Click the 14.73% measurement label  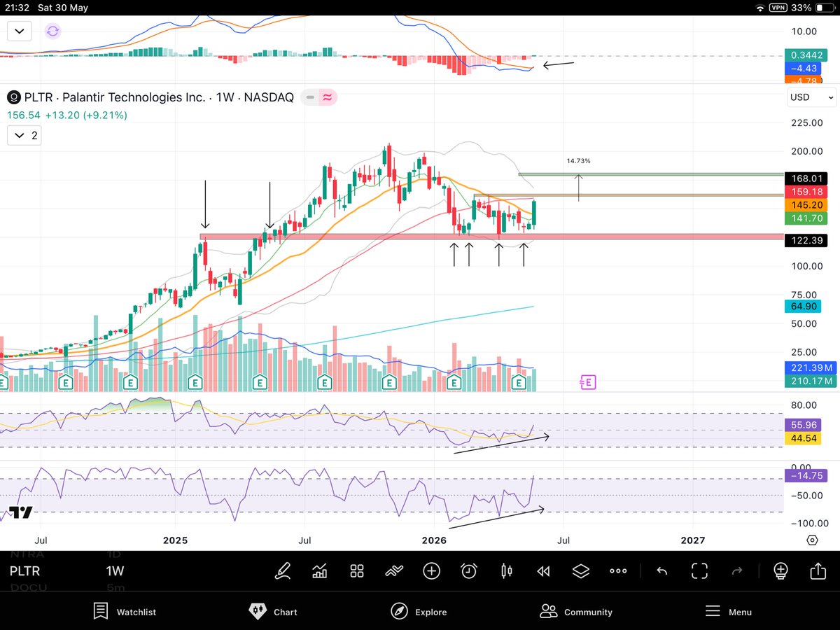[x=578, y=161]
